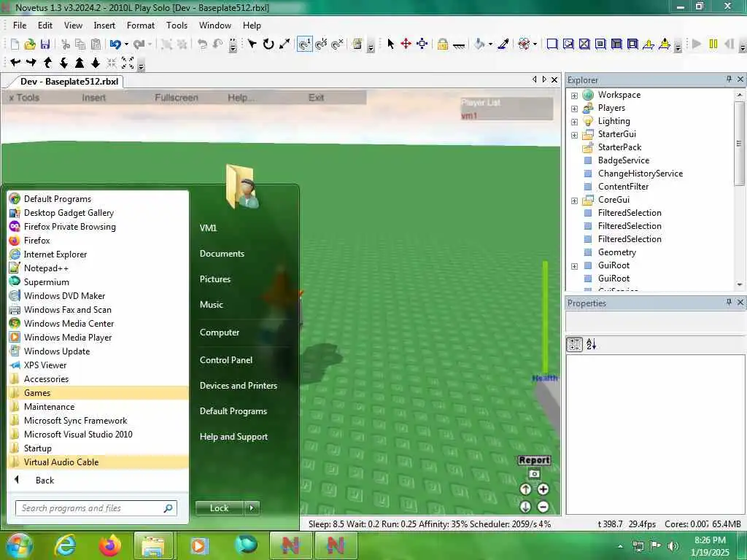The height and width of the screenshot is (560, 747).
Task: Toggle the one-stud grid snap icon
Action: [x=304, y=44]
